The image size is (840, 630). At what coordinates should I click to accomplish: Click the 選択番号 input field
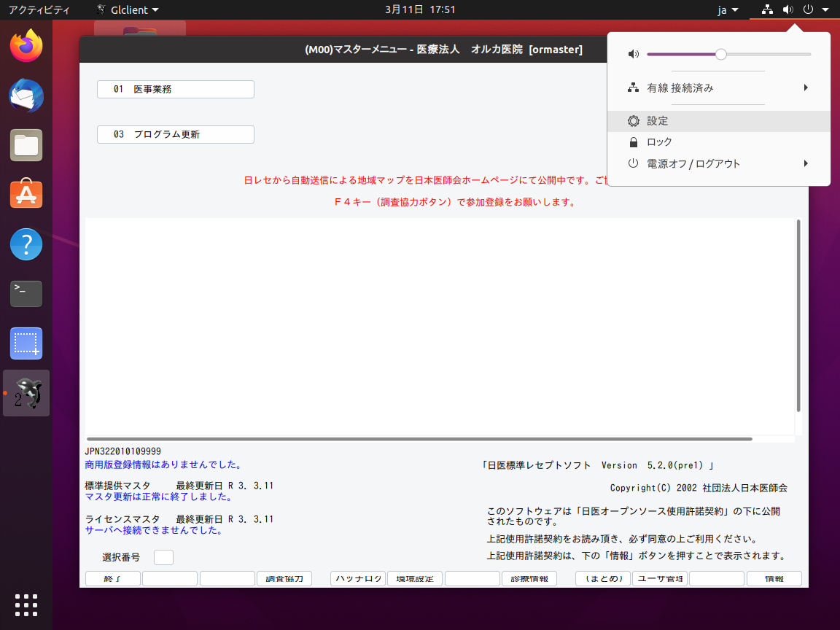click(163, 556)
